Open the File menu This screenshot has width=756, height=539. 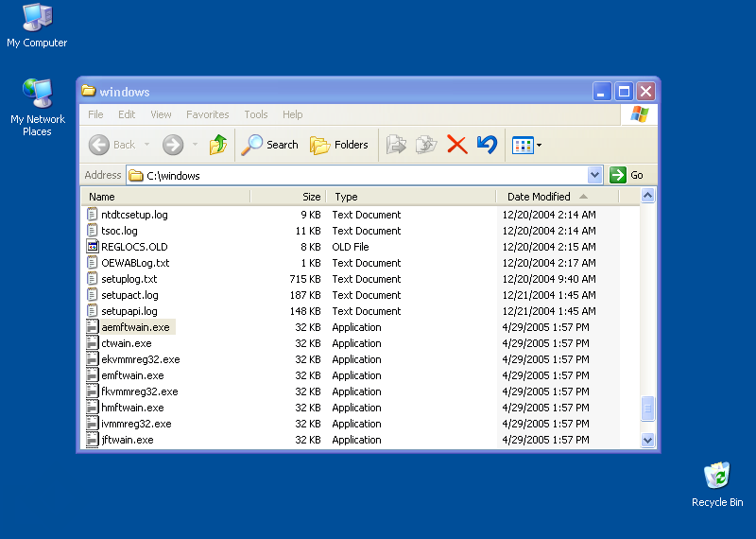[95, 114]
